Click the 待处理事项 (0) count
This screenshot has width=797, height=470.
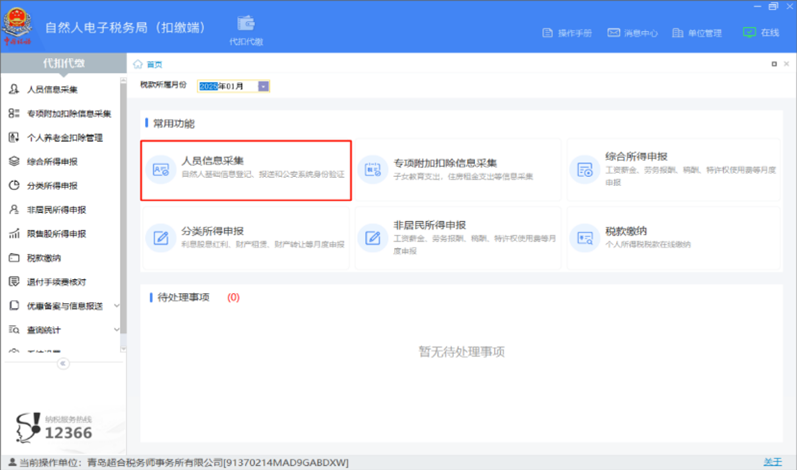pos(233,297)
